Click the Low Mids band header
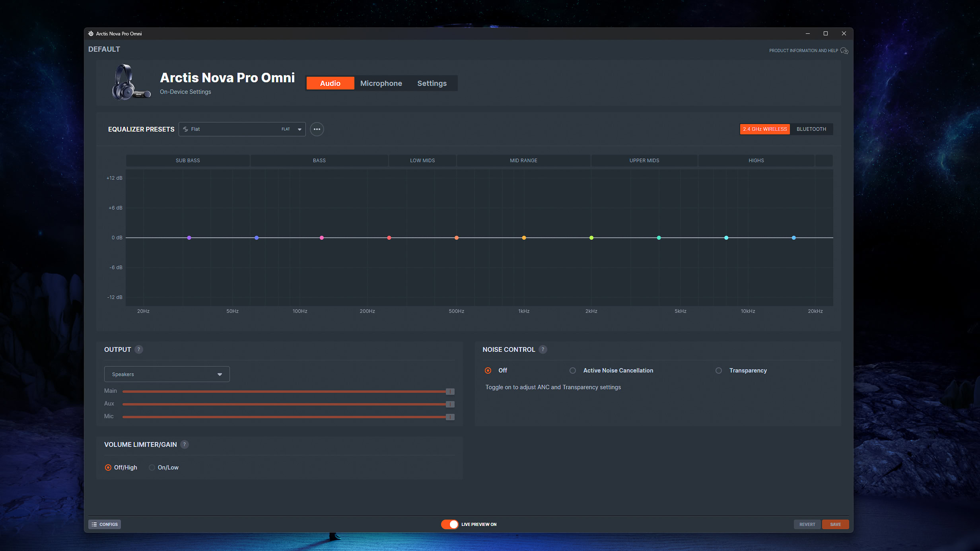This screenshot has height=551, width=980. tap(422, 161)
